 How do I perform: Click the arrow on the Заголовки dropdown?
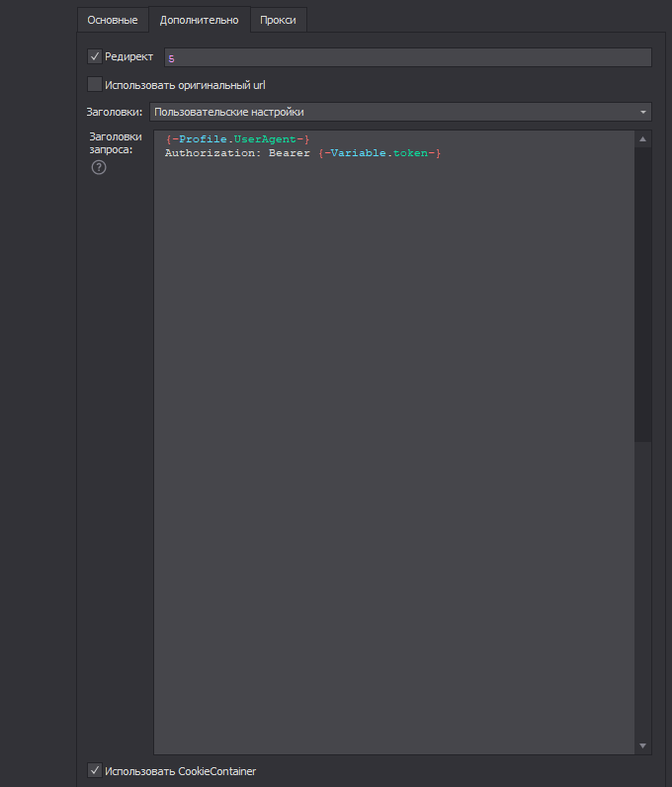pos(643,112)
